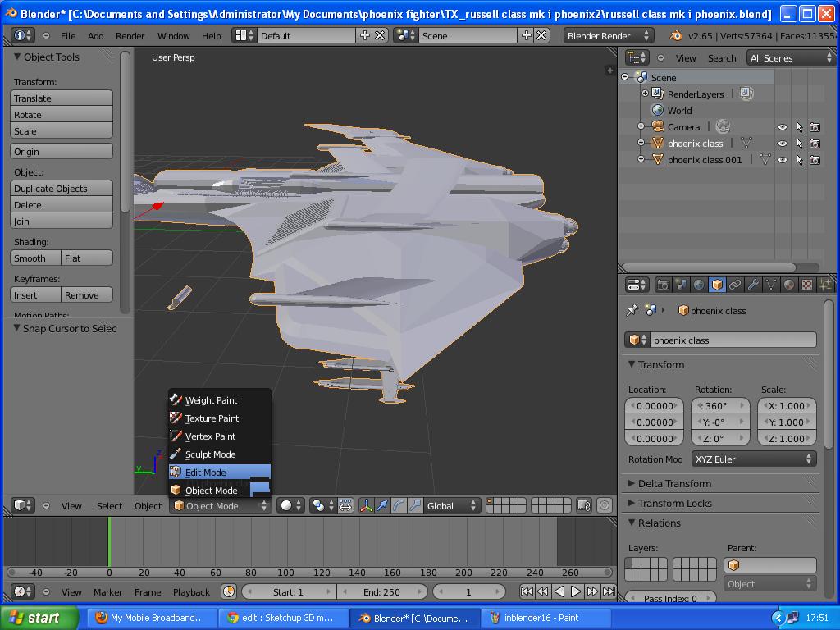This screenshot has height=630, width=840.
Task: Set X rotation to 360 in Transform panel
Action: tap(719, 405)
